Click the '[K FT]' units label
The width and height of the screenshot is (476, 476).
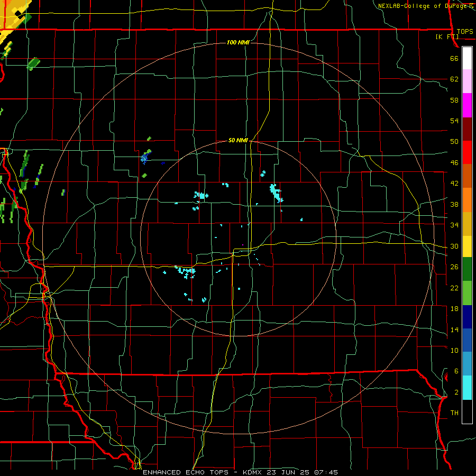[447, 37]
